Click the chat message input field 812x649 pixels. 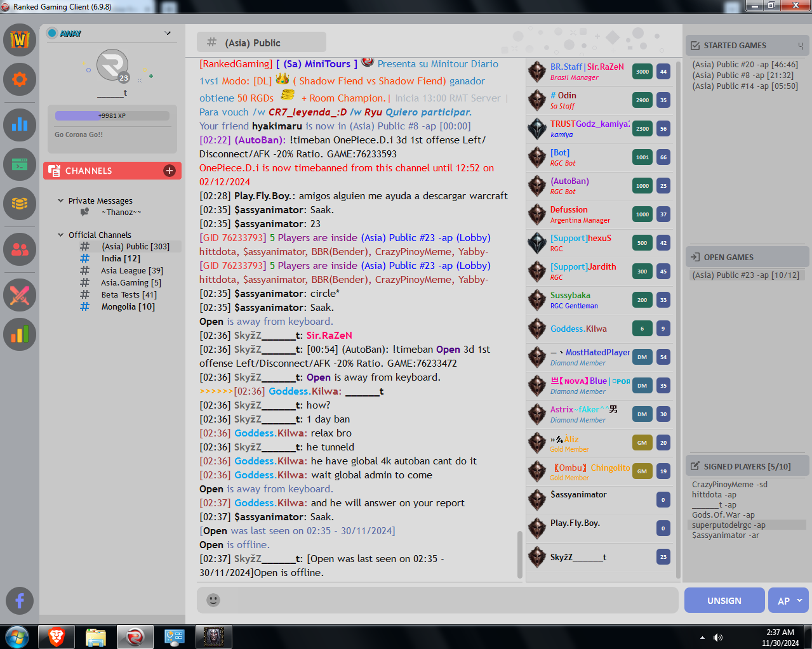tap(437, 600)
